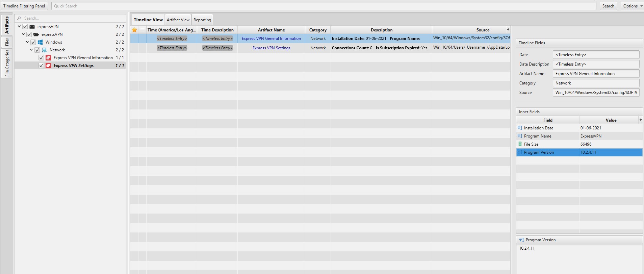Click the Source field showing Win_10/64 path
The height and width of the screenshot is (274, 644).
tap(596, 93)
